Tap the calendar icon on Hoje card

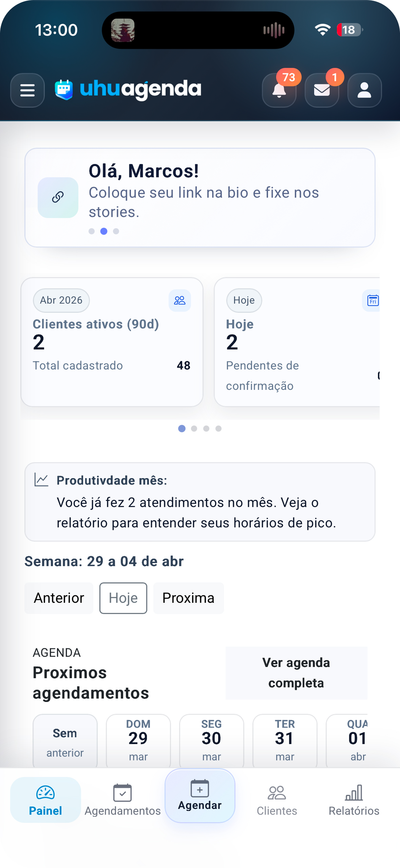372,300
